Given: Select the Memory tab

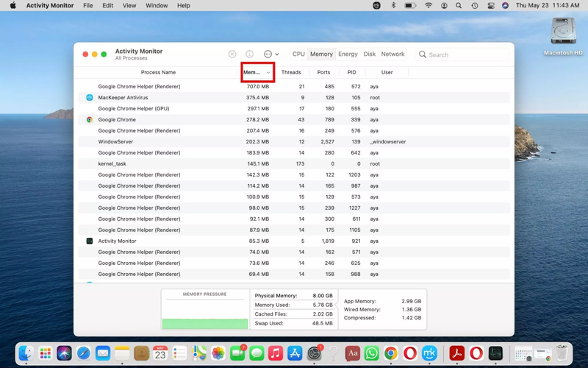Looking at the screenshot, I should 321,54.
